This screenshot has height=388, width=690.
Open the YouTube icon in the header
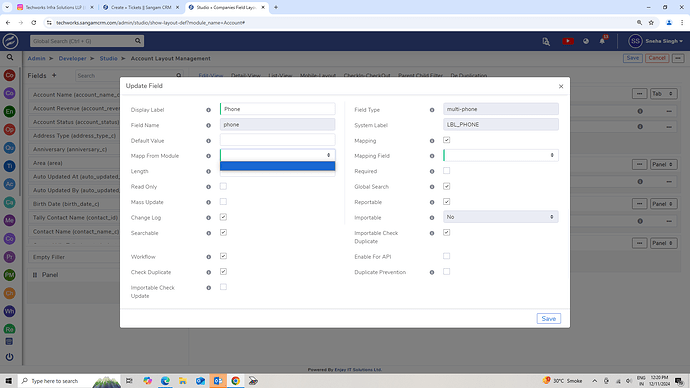[x=568, y=41]
